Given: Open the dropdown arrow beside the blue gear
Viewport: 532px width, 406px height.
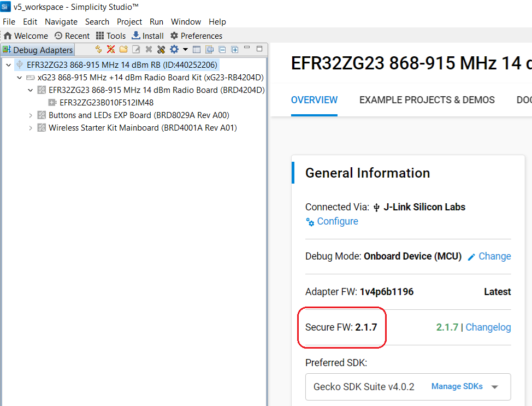Looking at the screenshot, I should click(x=185, y=50).
